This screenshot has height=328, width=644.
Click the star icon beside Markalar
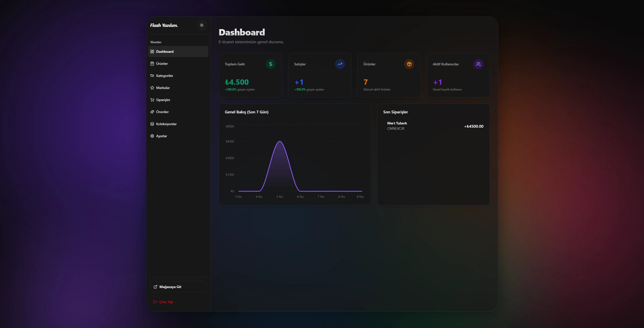[x=152, y=88]
